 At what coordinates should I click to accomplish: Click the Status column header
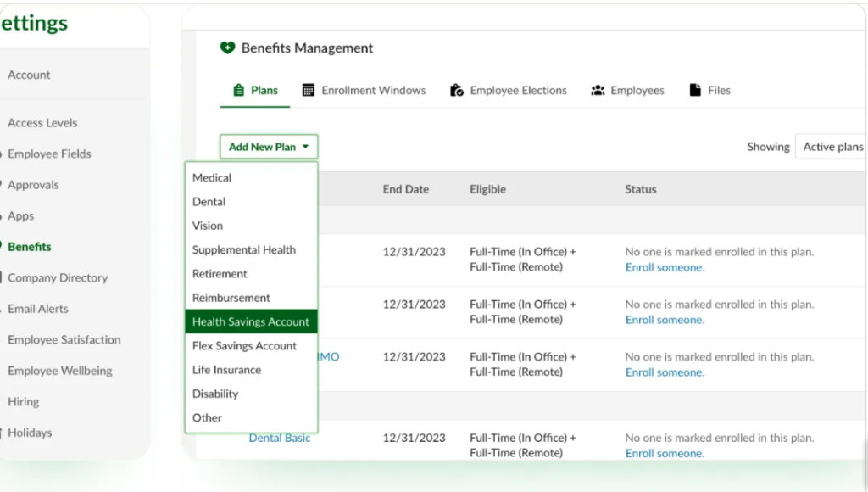point(641,189)
